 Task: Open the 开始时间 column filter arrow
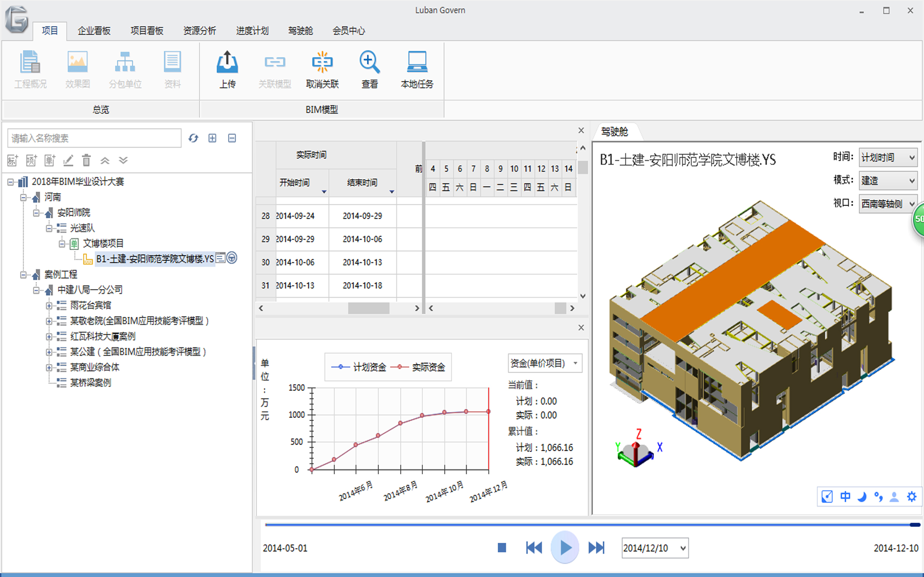pyautogui.click(x=324, y=191)
